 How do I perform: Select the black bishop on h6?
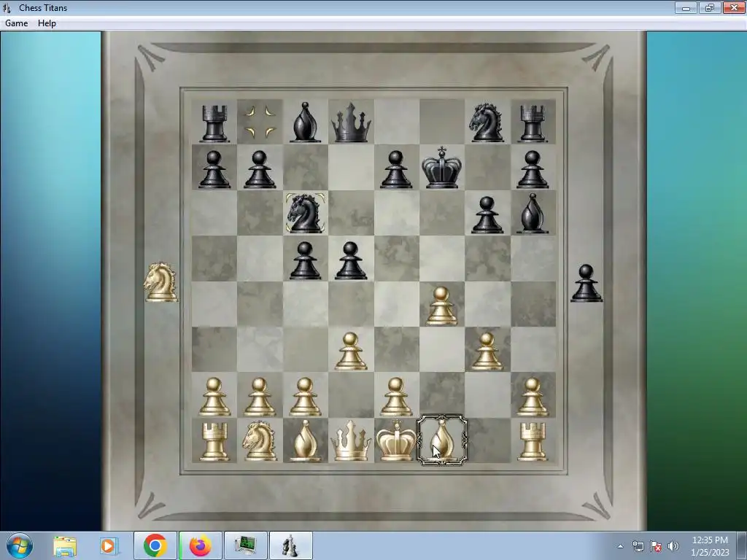pyautogui.click(x=533, y=214)
